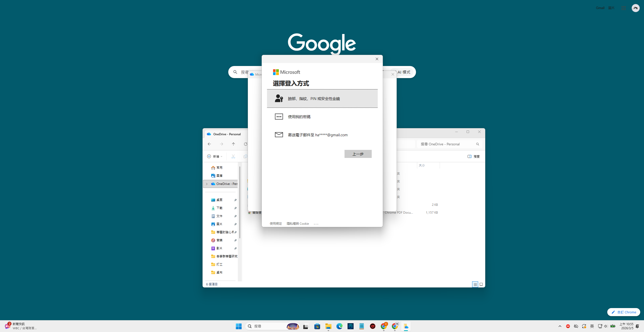Click the navigation pane scrollbar in File Explorer
Screen dimensions: 644x332
pos(240,202)
